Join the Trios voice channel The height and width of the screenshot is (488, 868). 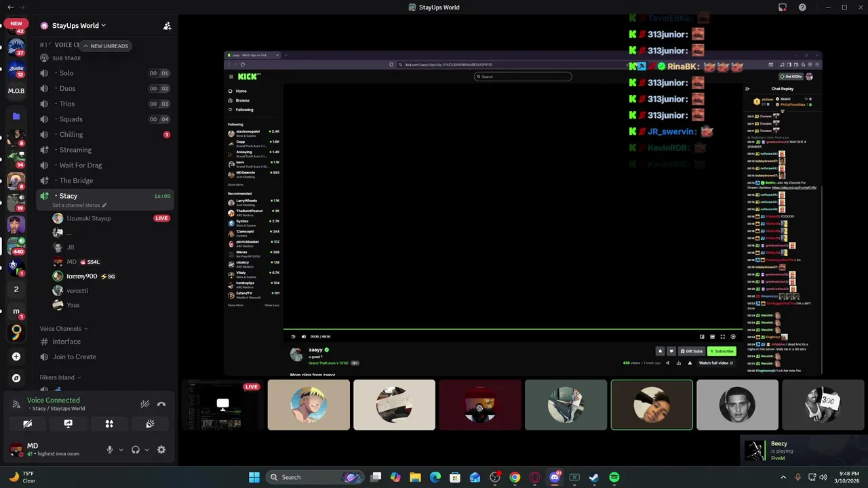click(106, 104)
